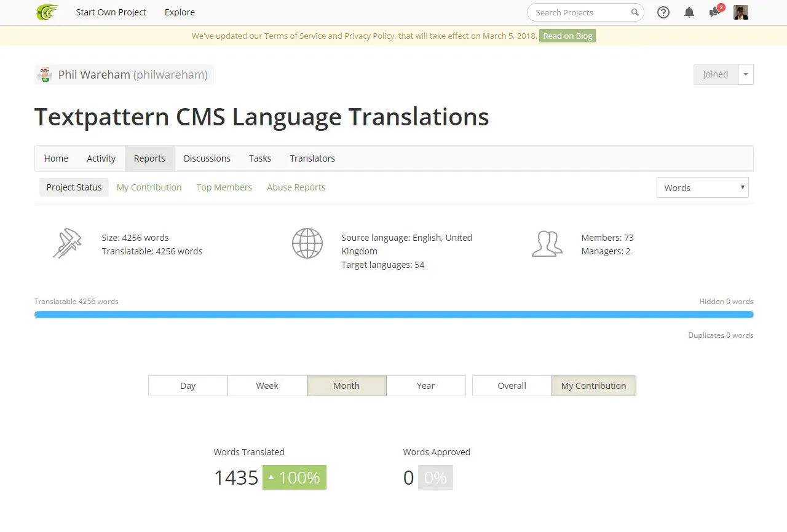The image size is (787, 532).
Task: Open the Translators tab
Action: pyautogui.click(x=312, y=158)
